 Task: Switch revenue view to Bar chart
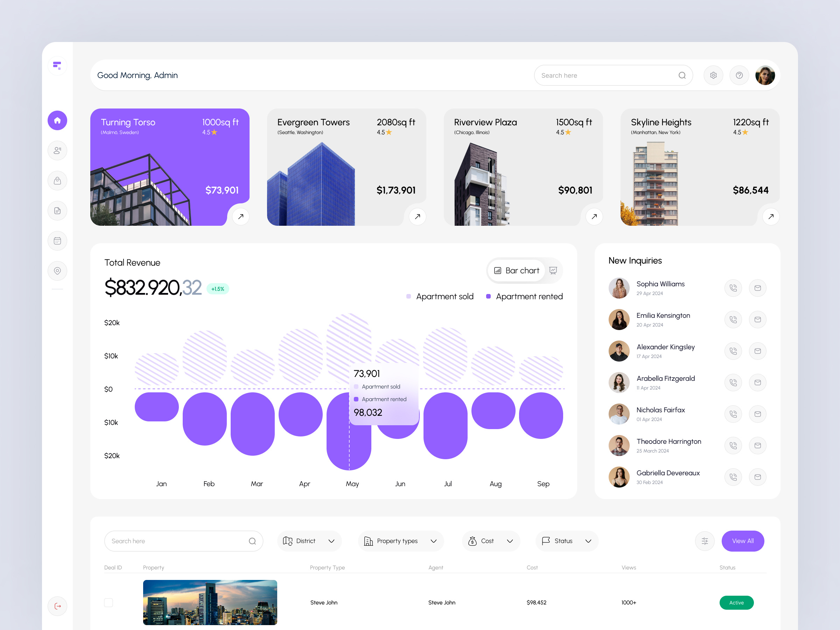517,271
